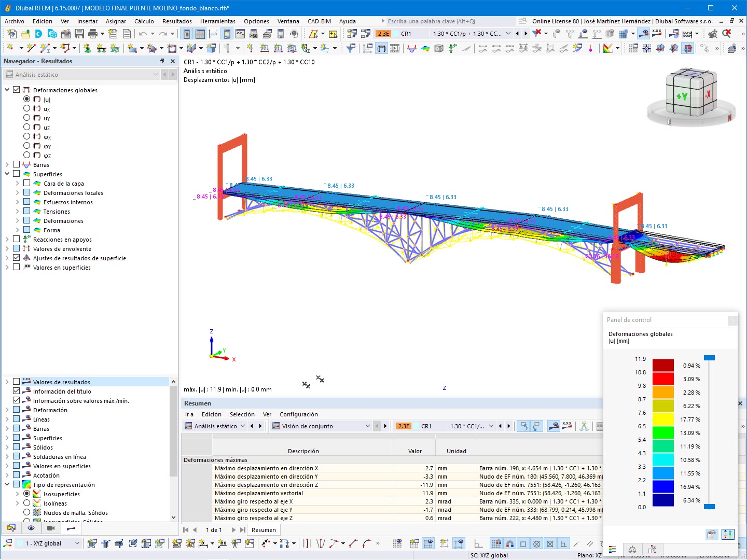Expand the Esfuerzos internos node
This screenshot has width=747, height=560.
coord(17,202)
